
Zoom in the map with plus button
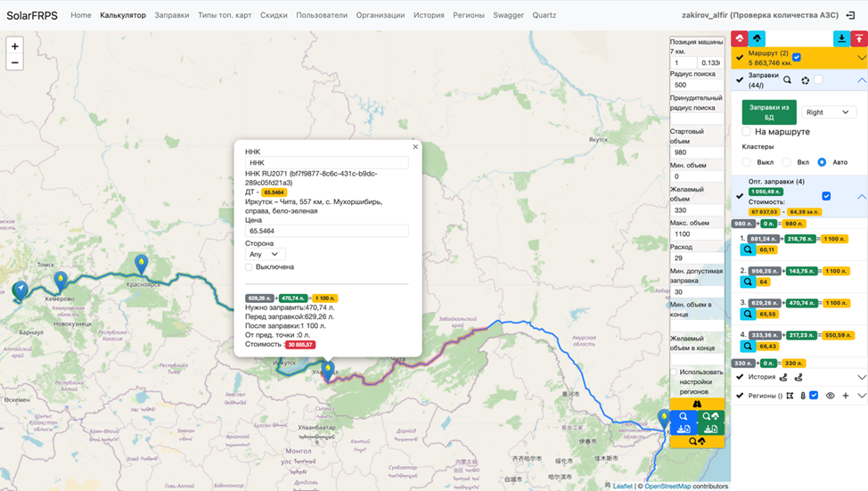(x=15, y=46)
